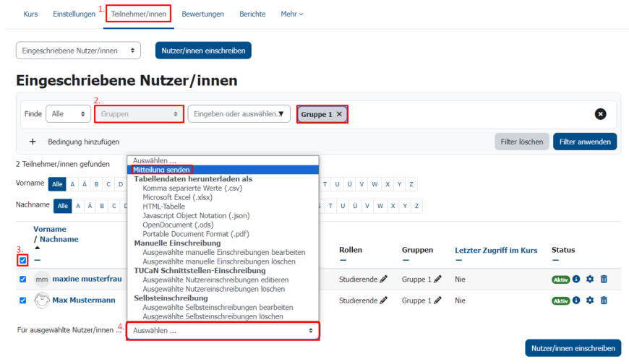The image size is (629, 364).
Task: Sort by Vorname column header
Action: coord(50,229)
